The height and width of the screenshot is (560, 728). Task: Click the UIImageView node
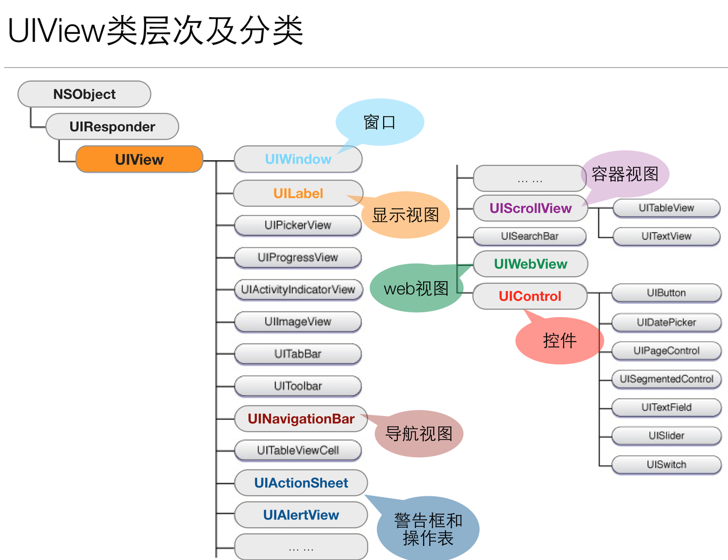(298, 322)
